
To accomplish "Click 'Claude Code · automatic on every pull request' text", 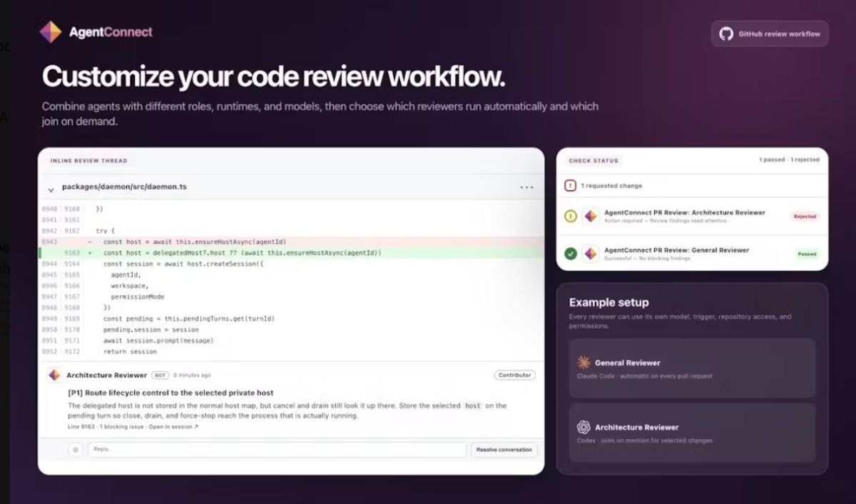I will tap(645, 376).
